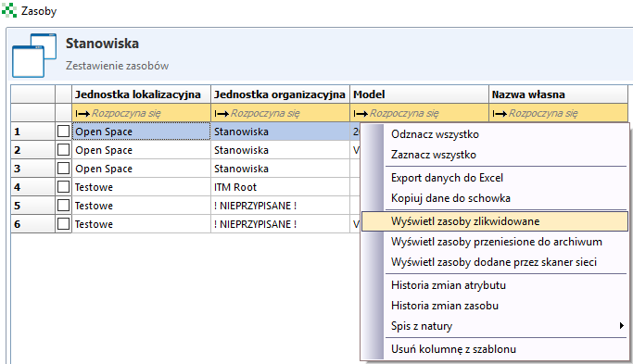Image resolution: width=633 pixels, height=364 pixels.
Task: Tick checkbox for row 1 Open Space
Action: (63, 132)
